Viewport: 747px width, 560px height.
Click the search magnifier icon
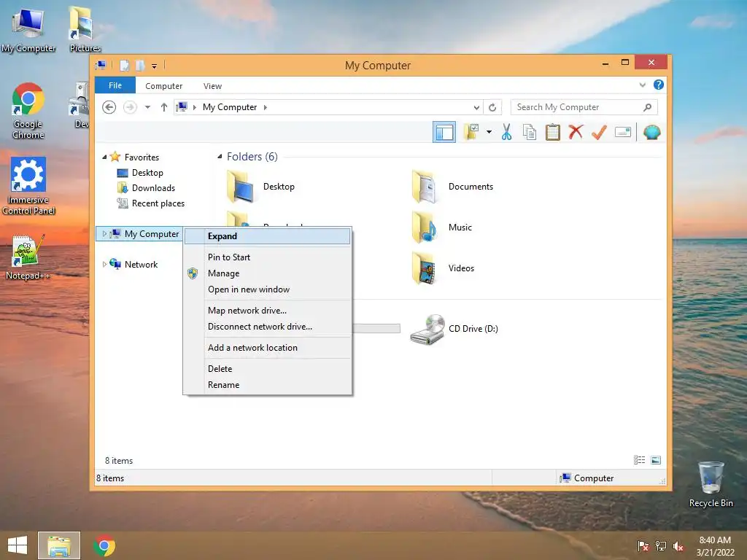[648, 107]
